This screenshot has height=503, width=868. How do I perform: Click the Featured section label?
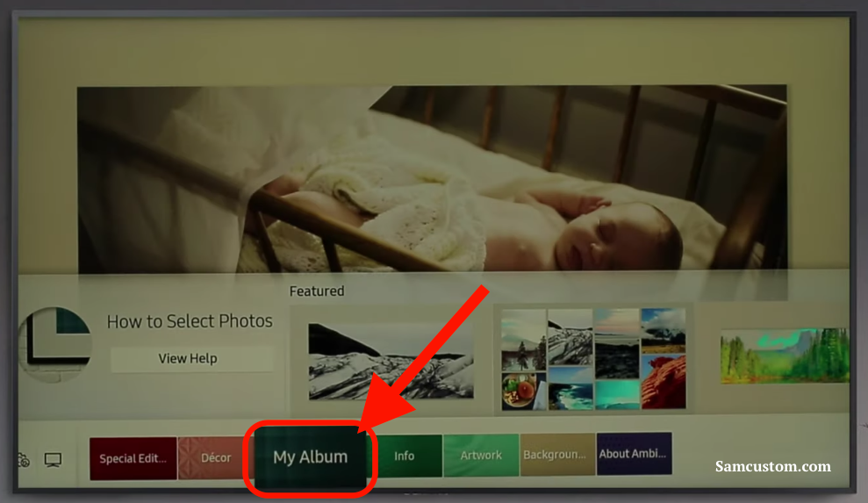(x=317, y=291)
